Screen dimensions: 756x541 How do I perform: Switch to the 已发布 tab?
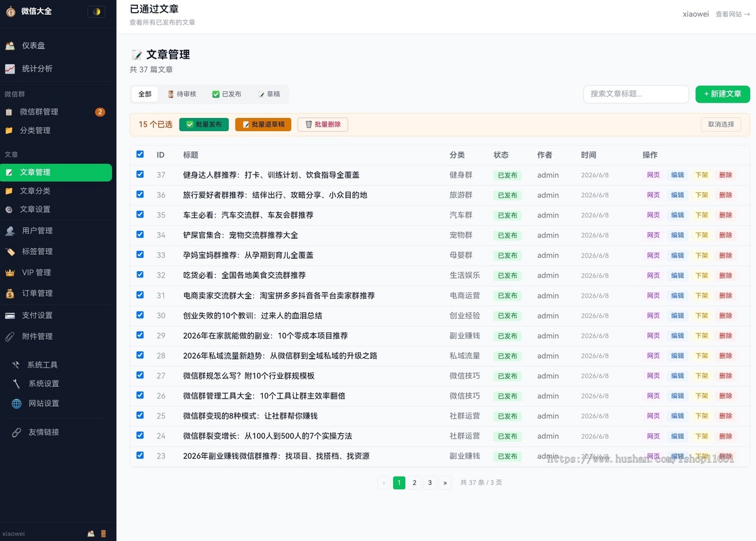227,94
